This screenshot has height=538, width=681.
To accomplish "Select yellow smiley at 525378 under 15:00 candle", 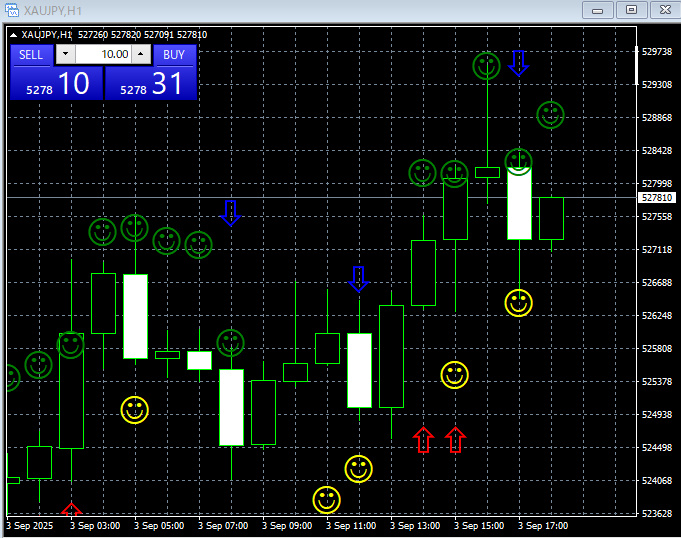I will click(x=455, y=375).
